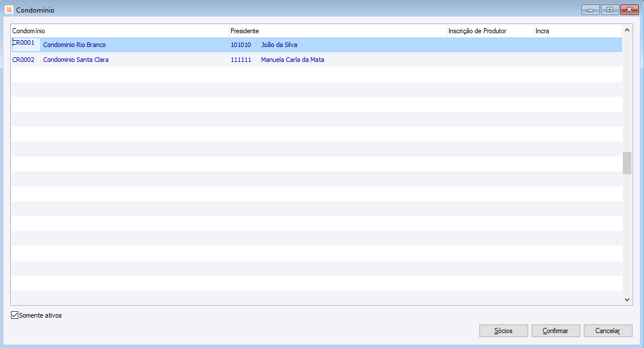This screenshot has width=644, height=348.
Task: Click the vertical scrollbar thumb
Action: click(627, 163)
